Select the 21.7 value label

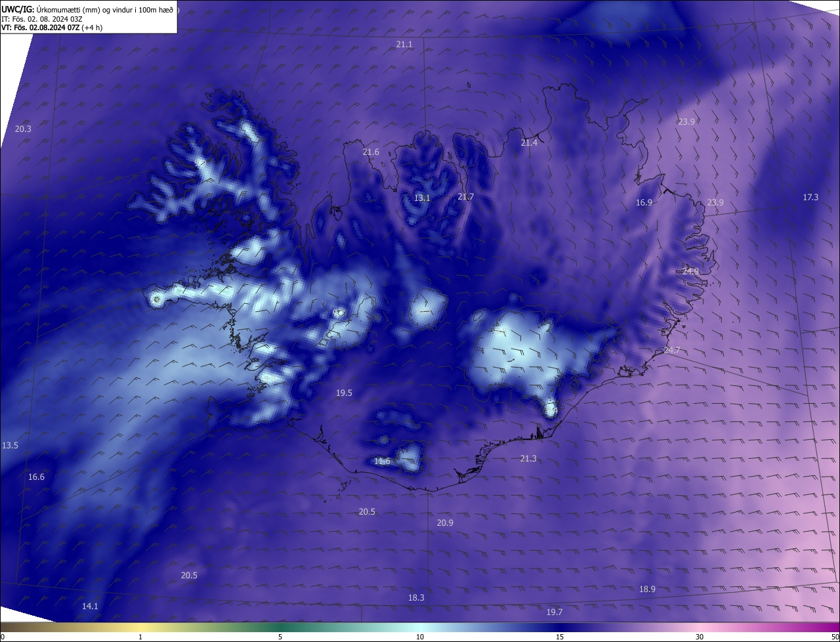pos(465,197)
